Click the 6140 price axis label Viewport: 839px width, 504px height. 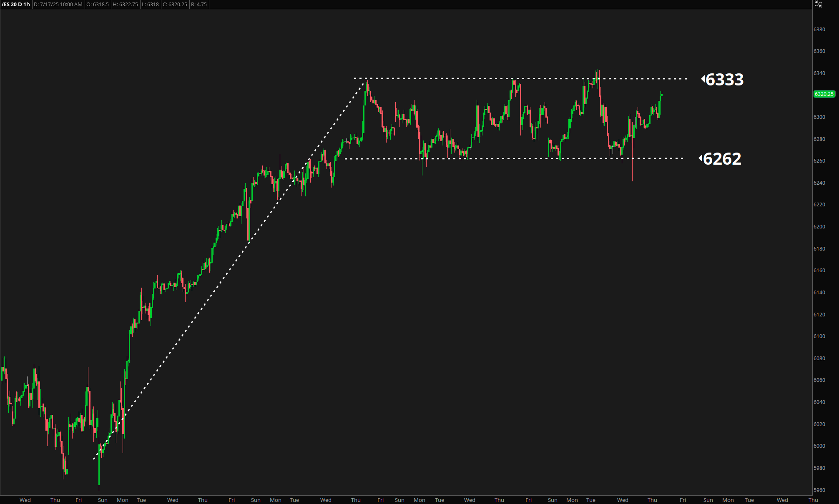(x=819, y=293)
